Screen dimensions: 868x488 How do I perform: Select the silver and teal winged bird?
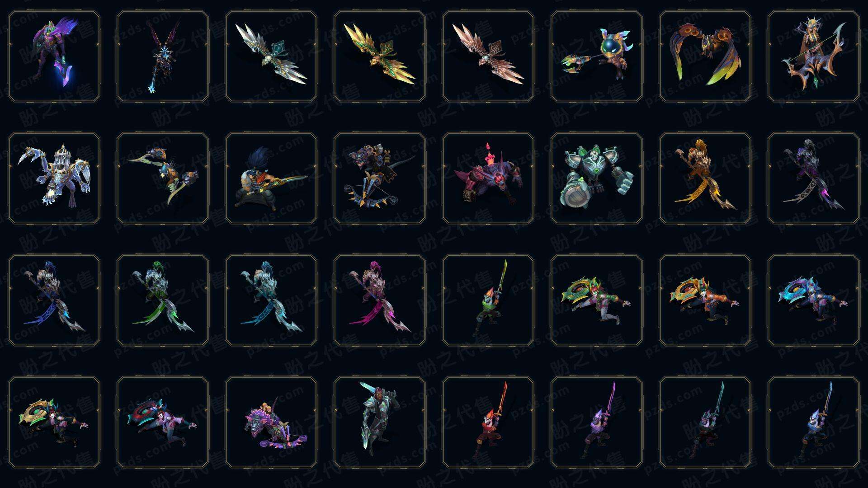(271, 56)
